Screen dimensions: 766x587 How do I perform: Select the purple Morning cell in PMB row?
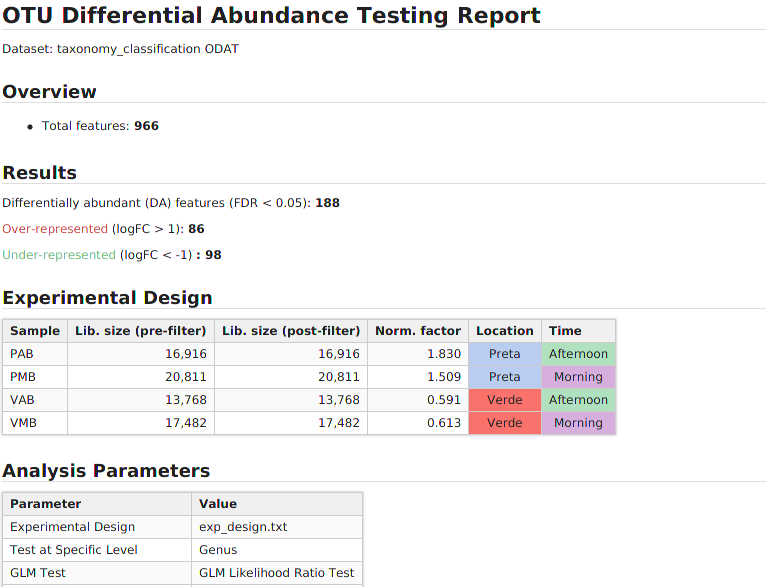point(578,377)
